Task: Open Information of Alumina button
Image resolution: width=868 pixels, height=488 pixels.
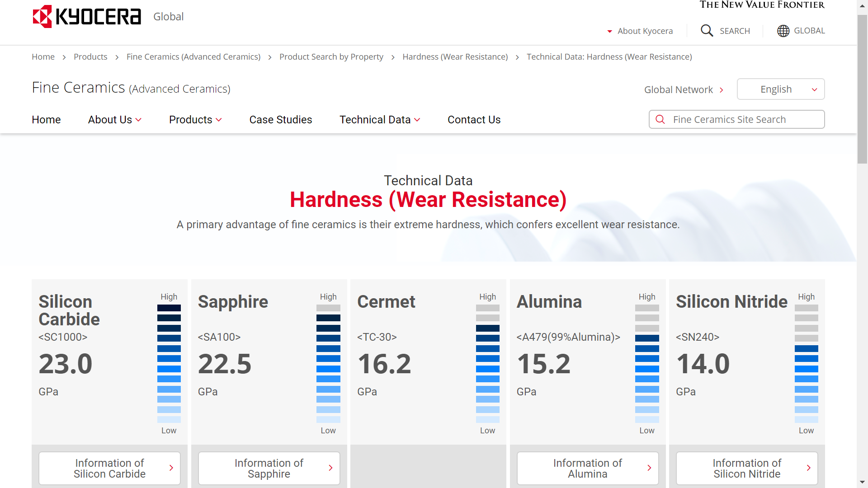Action: point(587,468)
